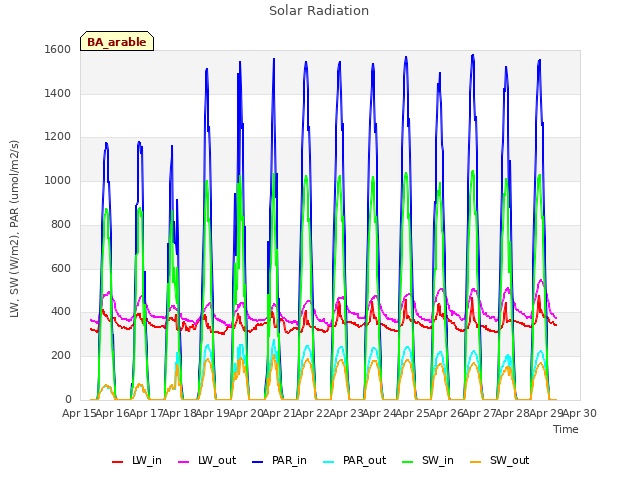Click the orange SW_out legend swatch
The image size is (640, 480).
pyautogui.click(x=476, y=462)
